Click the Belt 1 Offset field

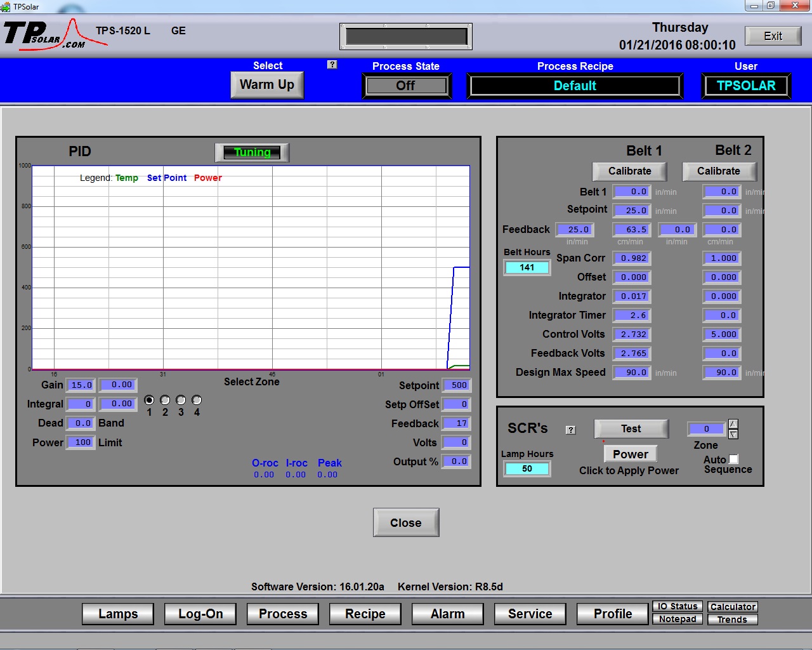(632, 277)
